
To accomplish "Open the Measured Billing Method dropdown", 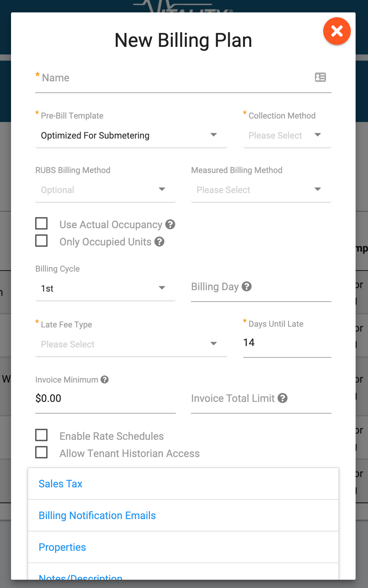I will (260, 190).
